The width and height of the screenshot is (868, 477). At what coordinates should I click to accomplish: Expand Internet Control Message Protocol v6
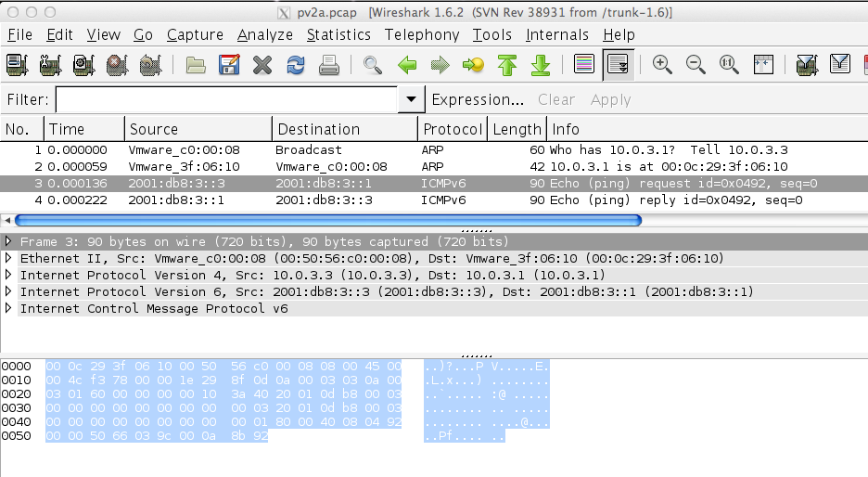(x=8, y=307)
